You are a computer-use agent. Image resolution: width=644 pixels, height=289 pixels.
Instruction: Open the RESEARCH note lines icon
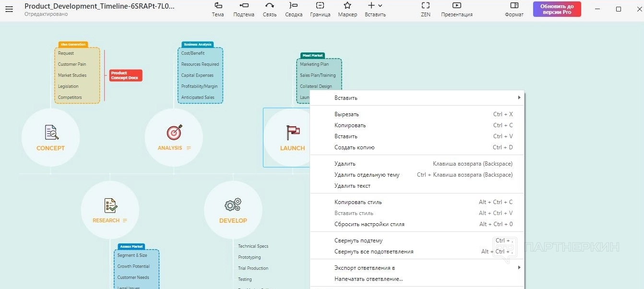(x=125, y=220)
